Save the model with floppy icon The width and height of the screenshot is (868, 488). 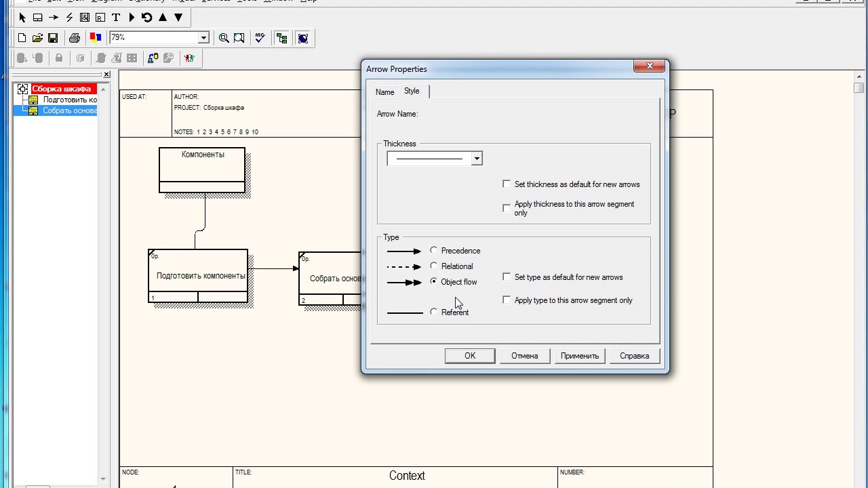(53, 38)
